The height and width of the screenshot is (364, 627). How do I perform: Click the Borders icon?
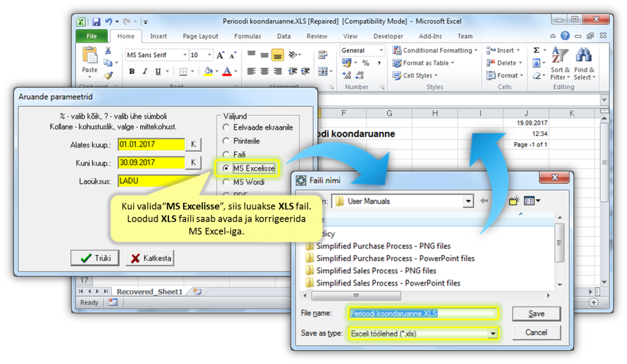[183, 71]
